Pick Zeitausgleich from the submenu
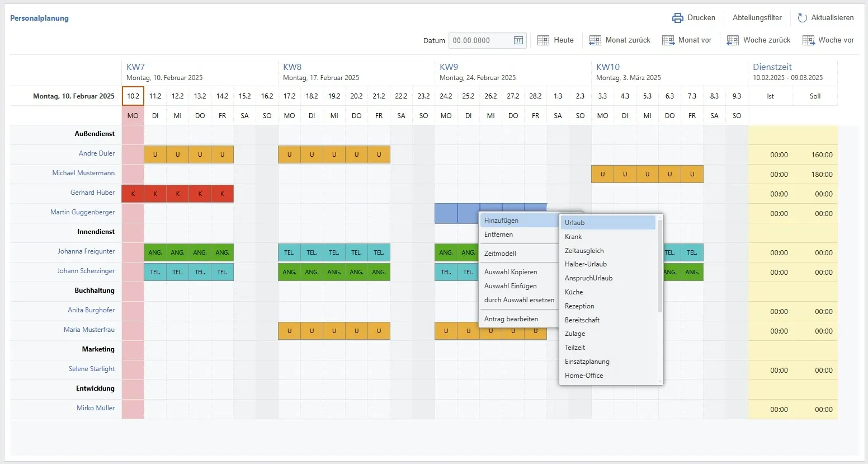 (608, 251)
